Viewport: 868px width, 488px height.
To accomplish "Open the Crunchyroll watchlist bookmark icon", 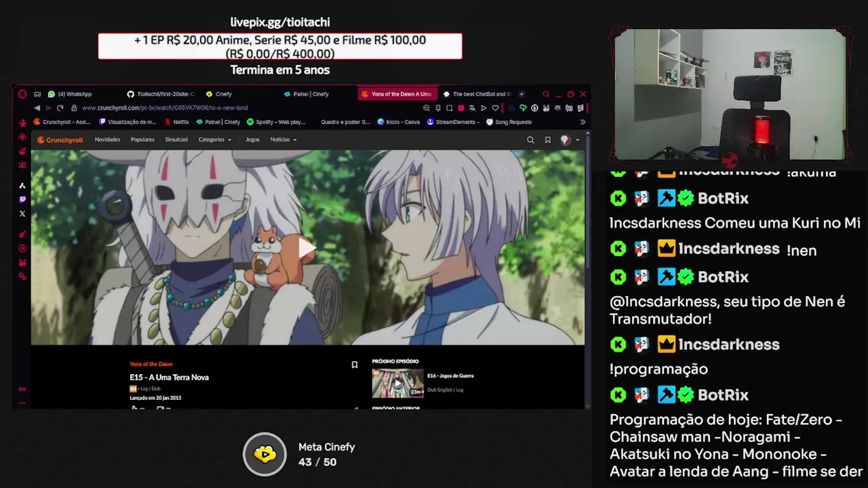I will pos(548,140).
